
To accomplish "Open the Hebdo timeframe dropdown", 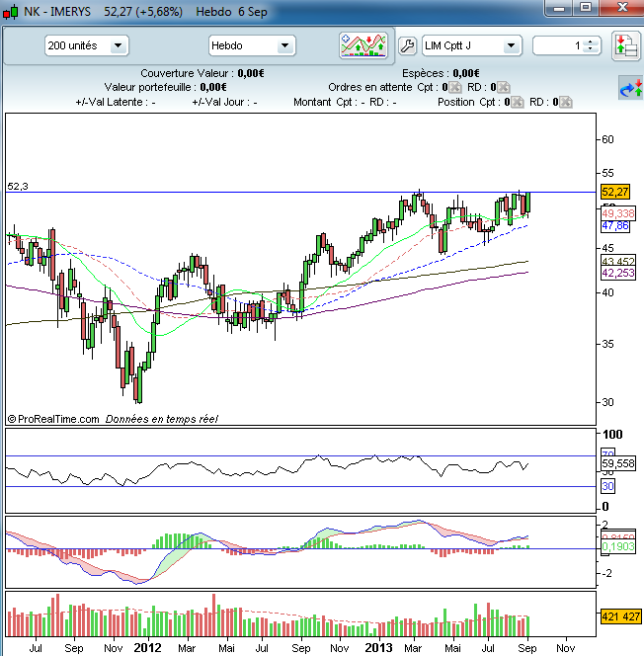I will pyautogui.click(x=252, y=45).
